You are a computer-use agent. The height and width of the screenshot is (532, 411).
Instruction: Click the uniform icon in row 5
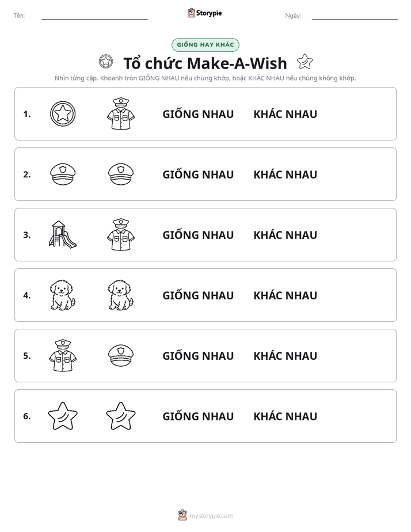pyautogui.click(x=63, y=355)
